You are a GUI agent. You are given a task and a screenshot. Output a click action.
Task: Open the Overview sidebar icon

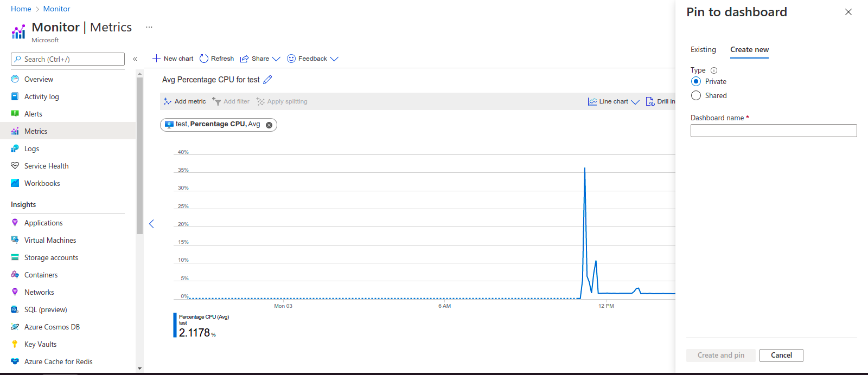coord(15,79)
